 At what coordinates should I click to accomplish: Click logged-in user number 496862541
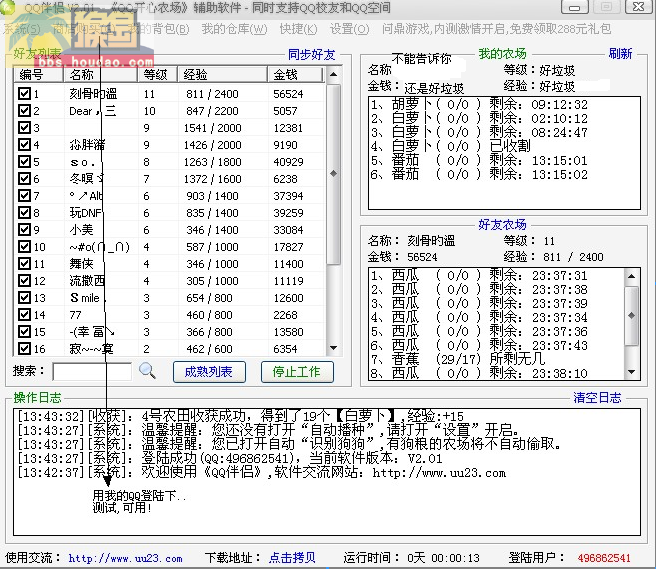604,558
